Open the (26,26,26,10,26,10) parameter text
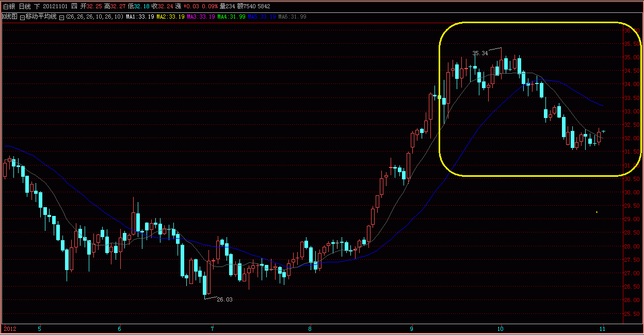This screenshot has height=335, width=644. tap(94, 17)
